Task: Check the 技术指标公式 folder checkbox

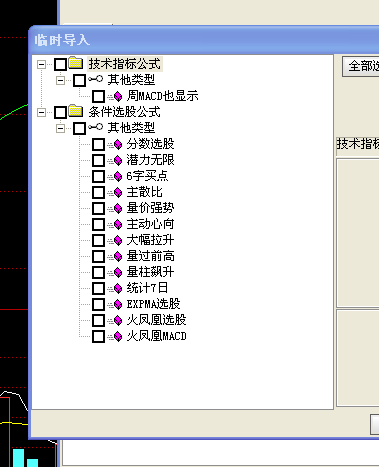Action: (x=60, y=64)
